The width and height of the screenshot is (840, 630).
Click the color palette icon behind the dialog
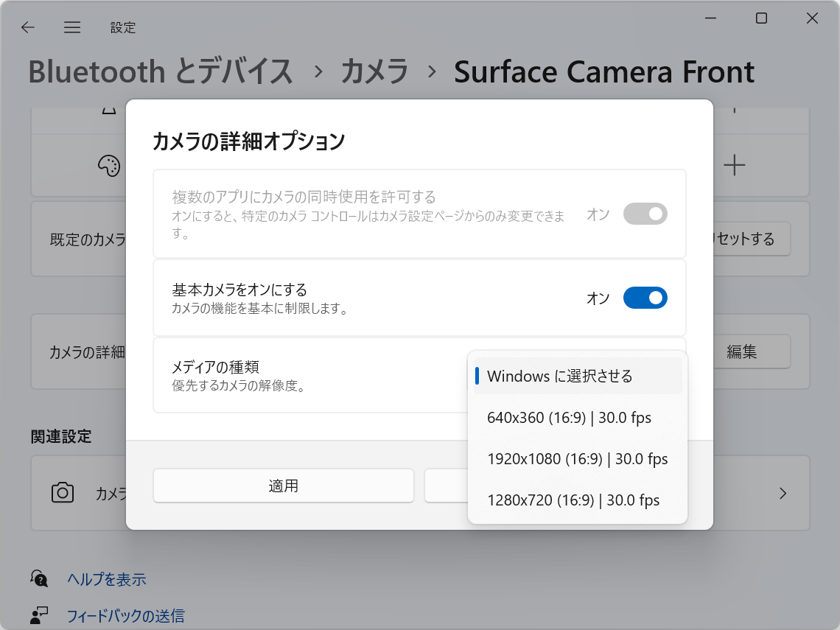pos(108,166)
